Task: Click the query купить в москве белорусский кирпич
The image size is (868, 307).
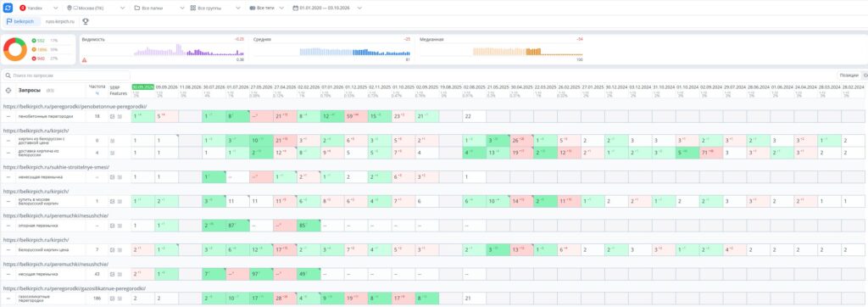Action: click(x=39, y=201)
